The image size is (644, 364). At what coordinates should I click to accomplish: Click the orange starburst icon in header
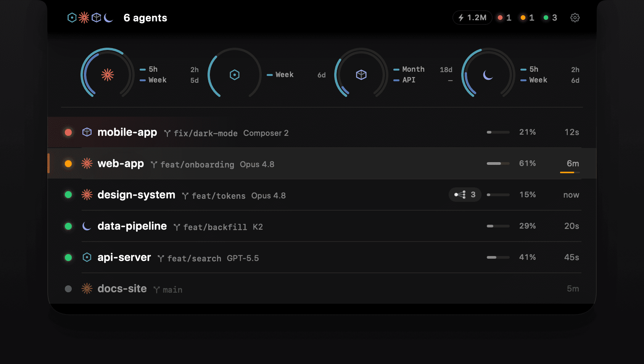[x=84, y=18]
